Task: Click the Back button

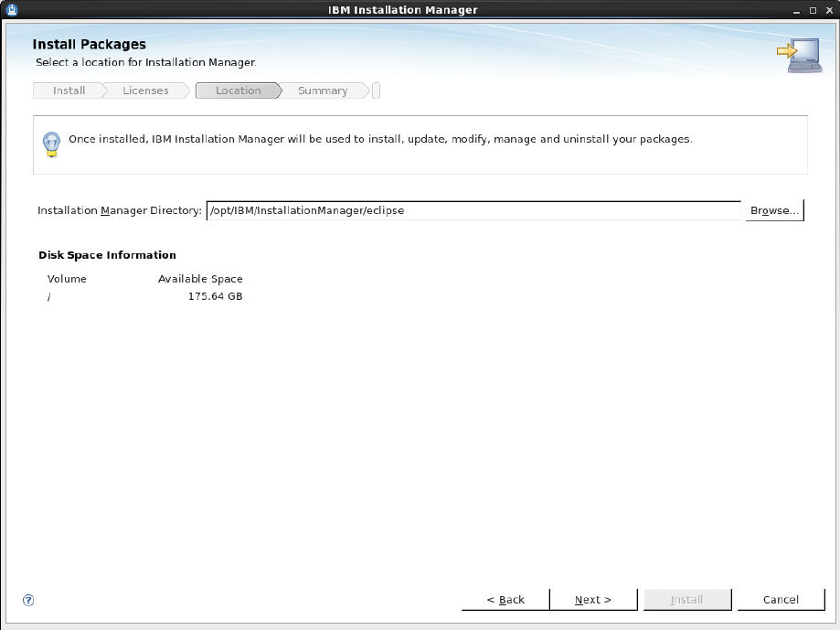Action: click(x=505, y=600)
